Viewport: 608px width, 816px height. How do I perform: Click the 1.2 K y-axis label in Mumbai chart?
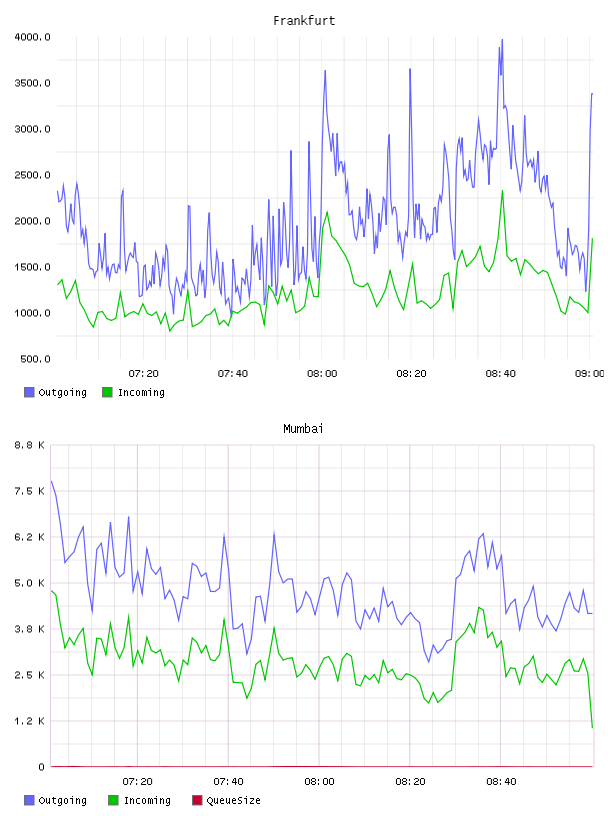(x=30, y=721)
